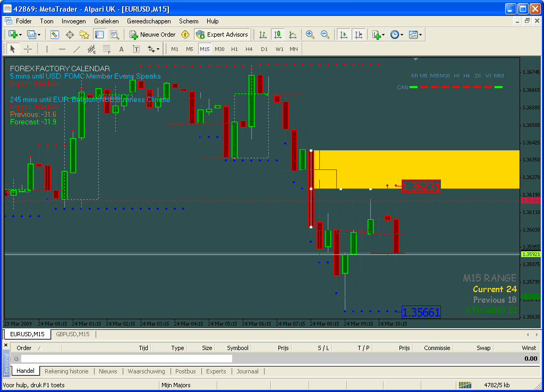The height and width of the screenshot is (392, 544).
Task: Click the Profiles icon
Action: [x=31, y=35]
